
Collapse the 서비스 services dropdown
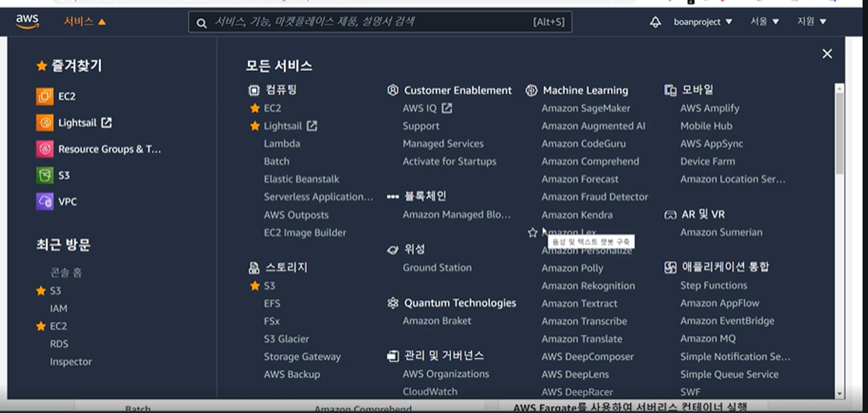point(85,22)
